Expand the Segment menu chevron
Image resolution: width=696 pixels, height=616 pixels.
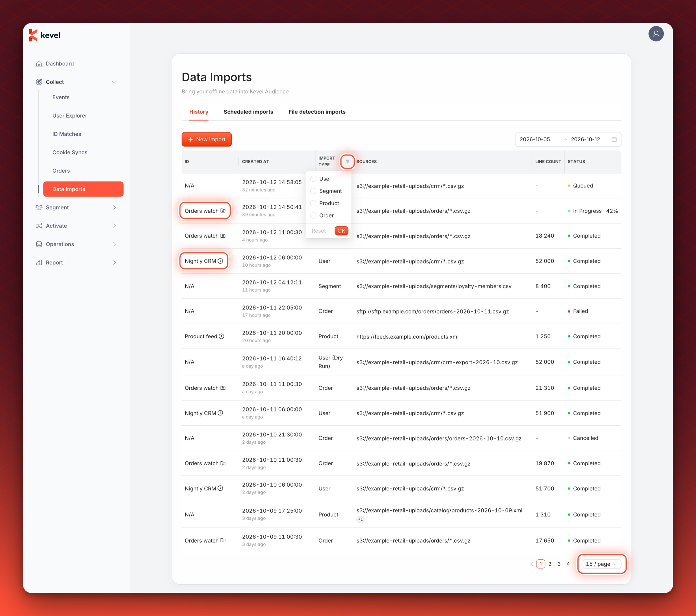click(x=115, y=207)
